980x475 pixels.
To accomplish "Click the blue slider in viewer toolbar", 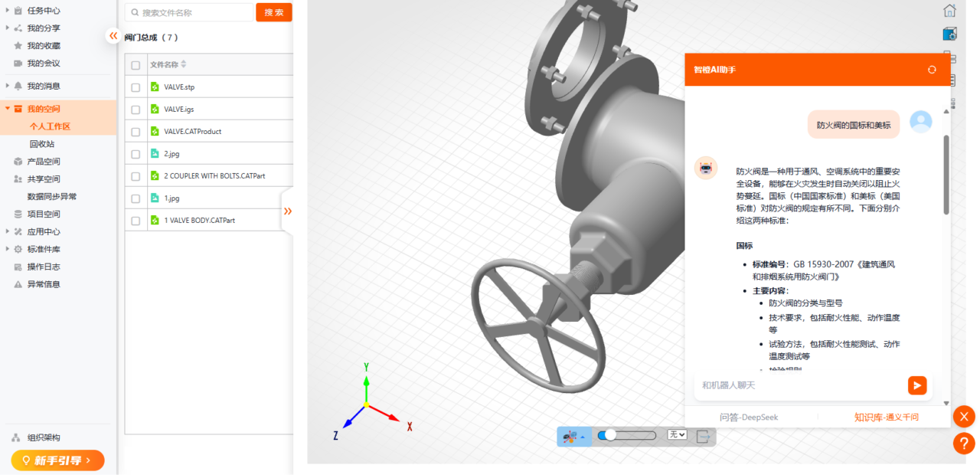I will pyautogui.click(x=626, y=435).
